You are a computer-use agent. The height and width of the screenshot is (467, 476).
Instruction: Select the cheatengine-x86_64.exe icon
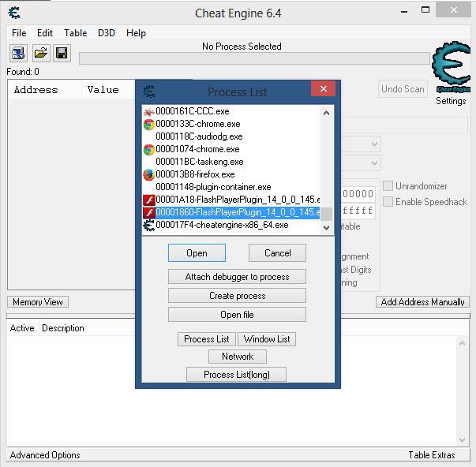(x=148, y=225)
